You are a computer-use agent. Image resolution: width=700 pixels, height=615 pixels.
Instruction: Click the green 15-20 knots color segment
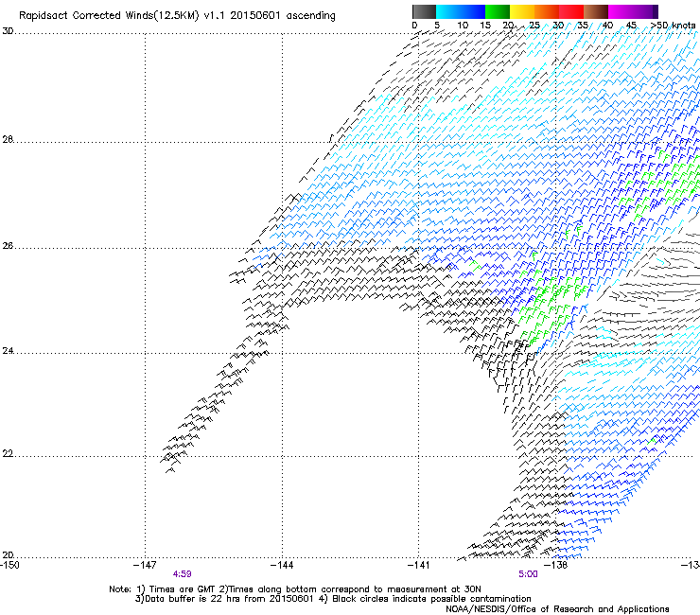(498, 11)
